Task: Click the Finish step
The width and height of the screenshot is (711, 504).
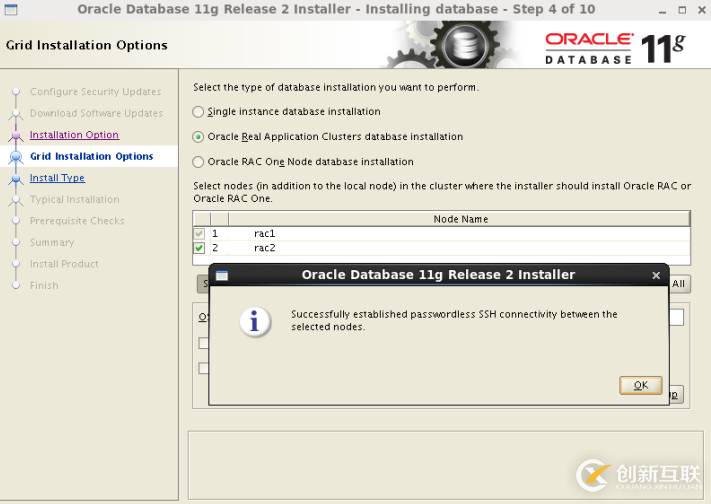Action: [44, 285]
